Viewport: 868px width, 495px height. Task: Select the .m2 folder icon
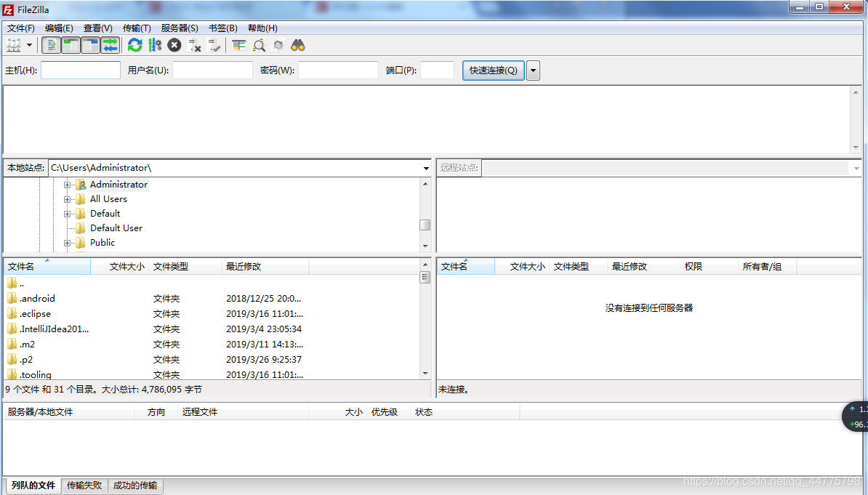pyautogui.click(x=12, y=344)
